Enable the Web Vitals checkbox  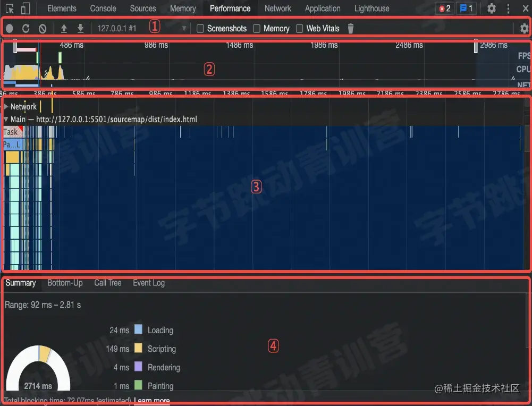(x=299, y=29)
